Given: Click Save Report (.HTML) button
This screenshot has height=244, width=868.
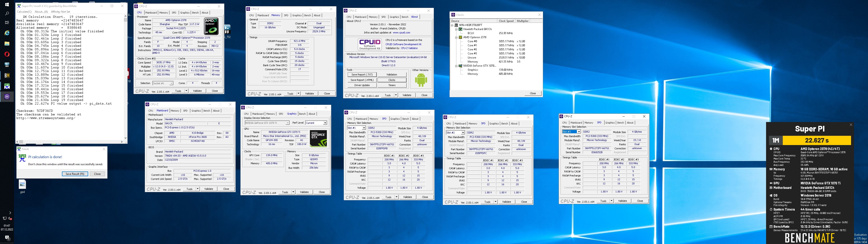Looking at the screenshot, I should point(362,80).
